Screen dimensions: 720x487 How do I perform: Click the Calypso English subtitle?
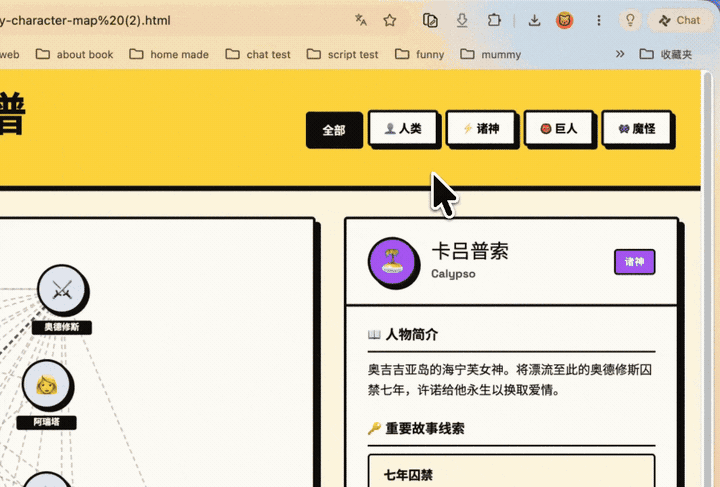tap(453, 274)
